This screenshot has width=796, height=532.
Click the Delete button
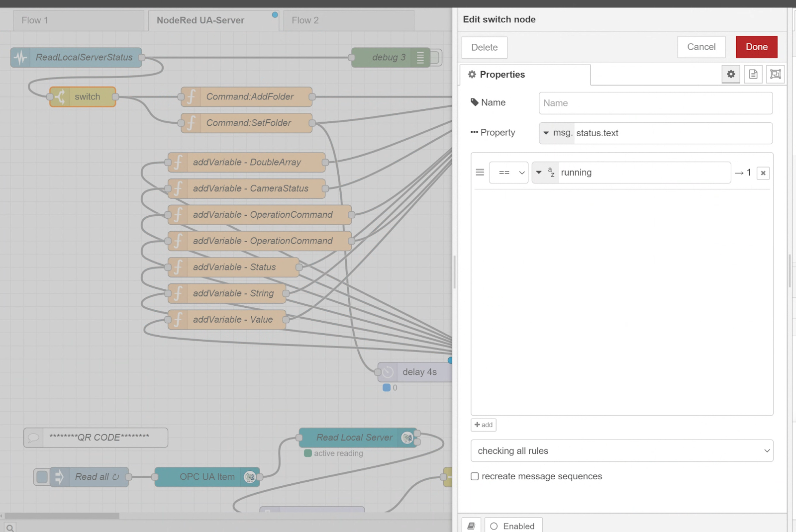(x=485, y=47)
